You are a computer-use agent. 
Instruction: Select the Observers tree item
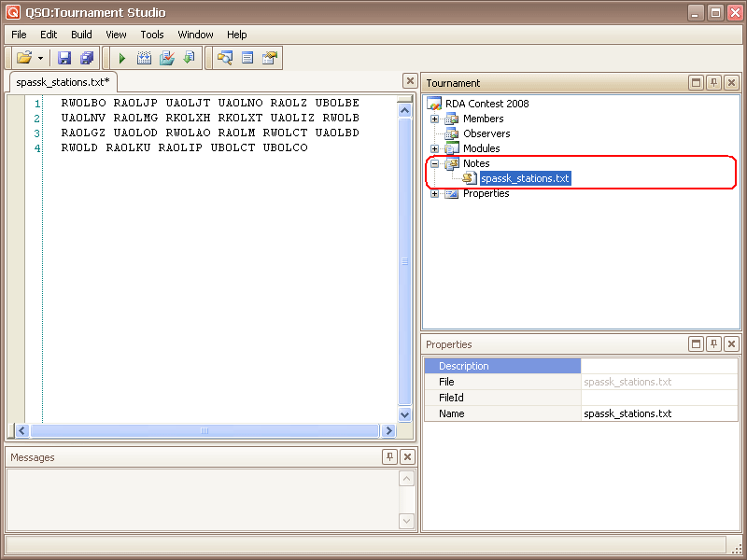(x=486, y=133)
